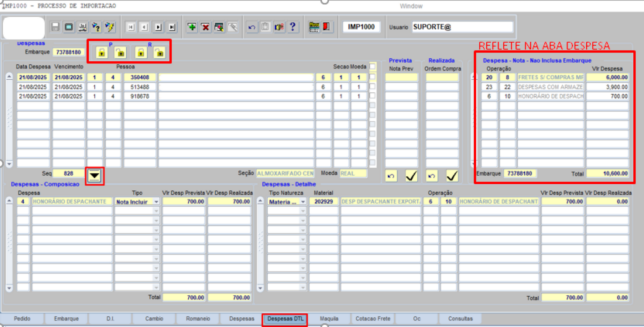
Task: Click the red X delete-record icon
Action: click(205, 27)
